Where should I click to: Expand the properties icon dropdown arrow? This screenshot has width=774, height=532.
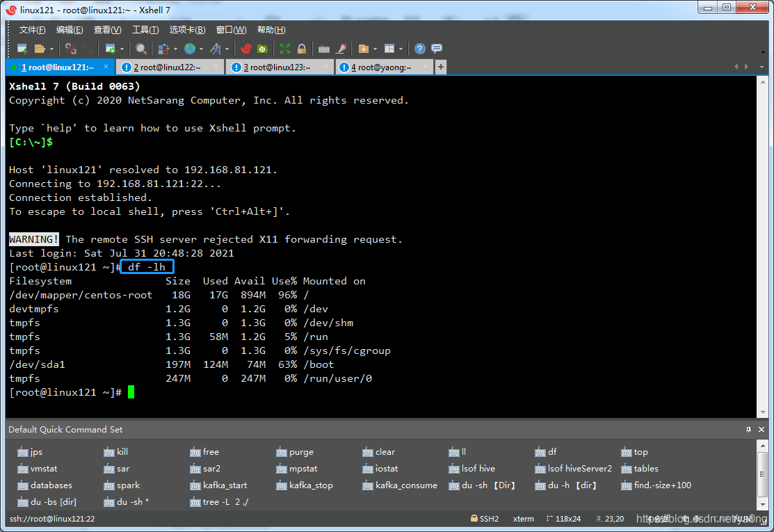(x=122, y=49)
